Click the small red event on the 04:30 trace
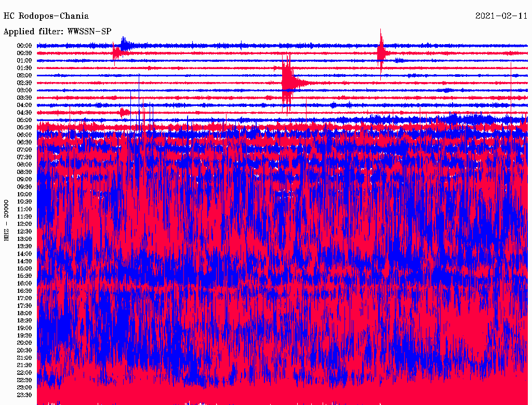532x405 pixels. (x=124, y=112)
